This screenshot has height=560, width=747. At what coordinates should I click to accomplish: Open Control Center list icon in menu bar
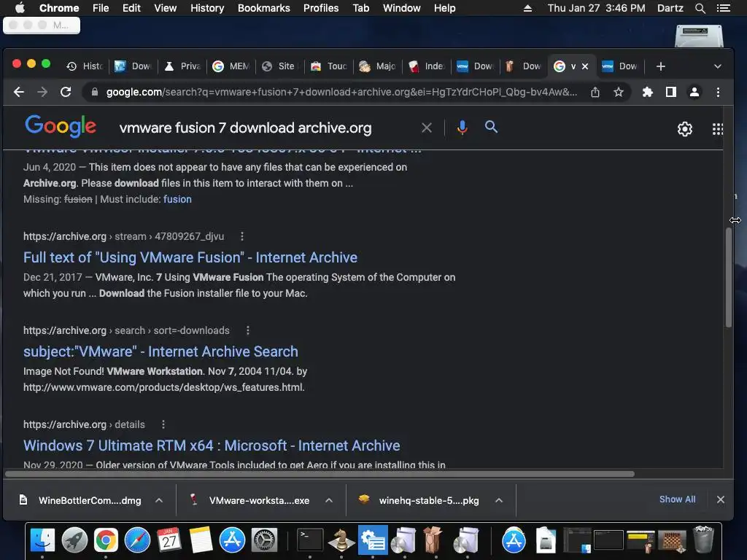(x=723, y=8)
